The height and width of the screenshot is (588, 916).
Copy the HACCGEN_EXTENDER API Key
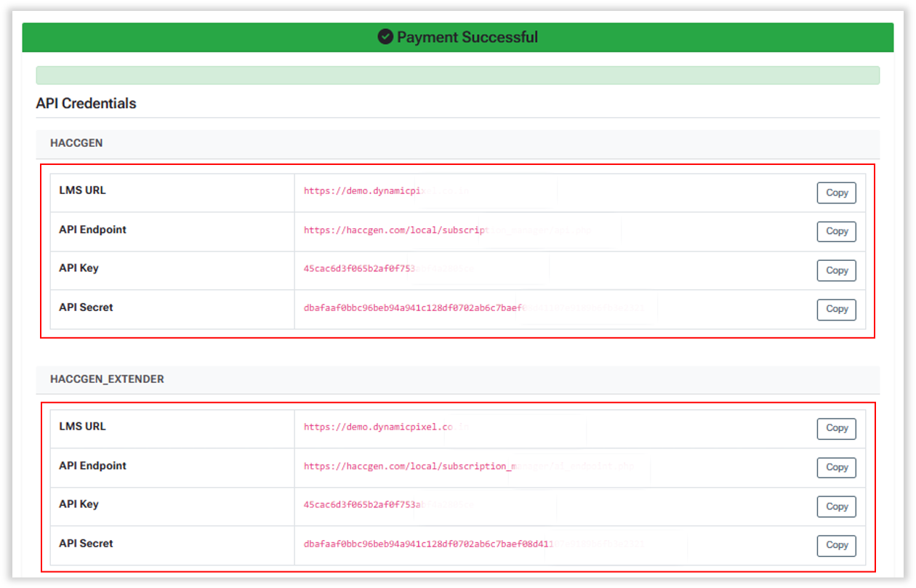[837, 507]
